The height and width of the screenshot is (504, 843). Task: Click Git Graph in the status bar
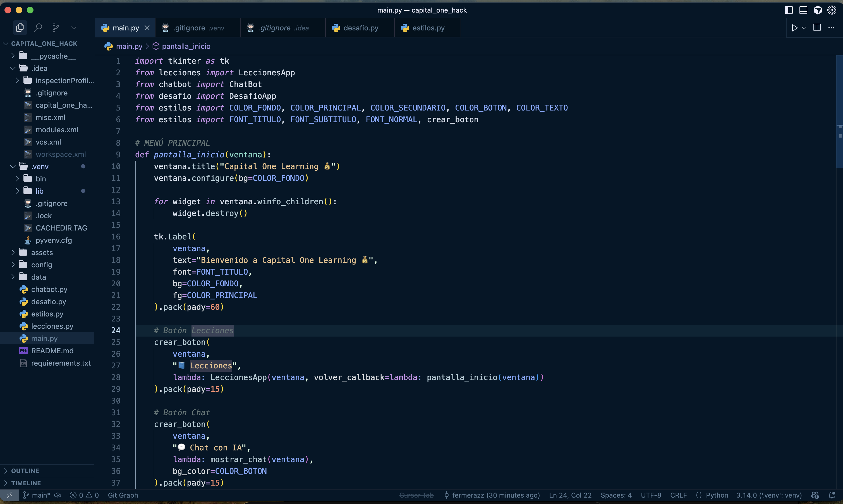(x=123, y=495)
